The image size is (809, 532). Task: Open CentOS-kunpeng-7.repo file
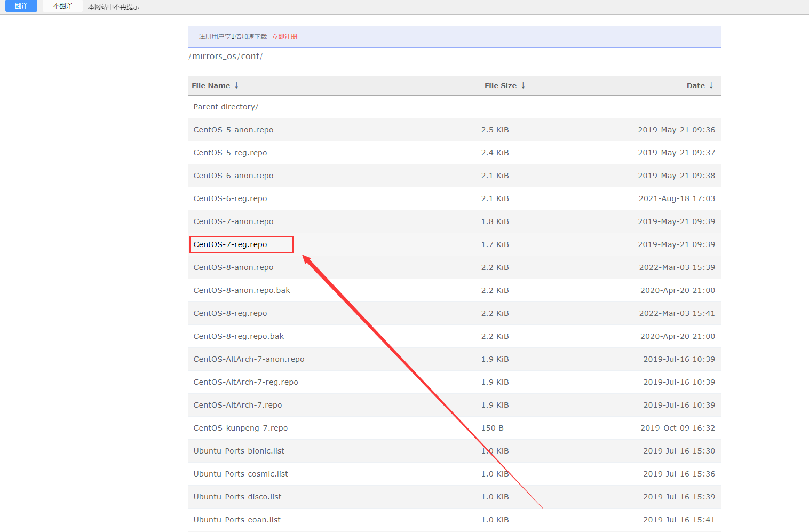coord(240,428)
